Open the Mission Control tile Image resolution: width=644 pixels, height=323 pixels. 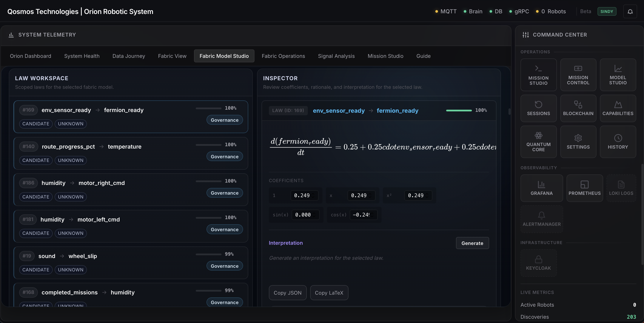coord(578,75)
